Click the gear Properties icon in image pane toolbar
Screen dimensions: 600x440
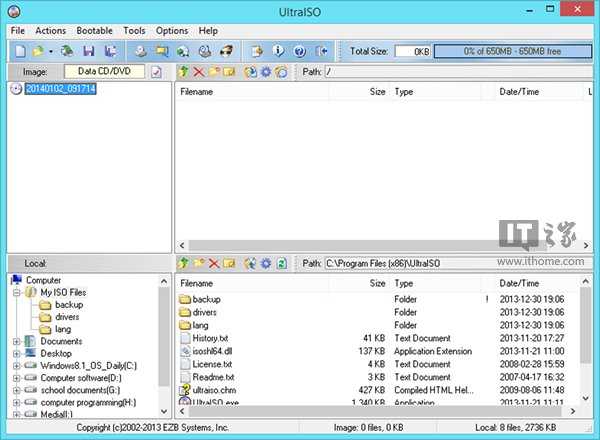pyautogui.click(x=266, y=72)
